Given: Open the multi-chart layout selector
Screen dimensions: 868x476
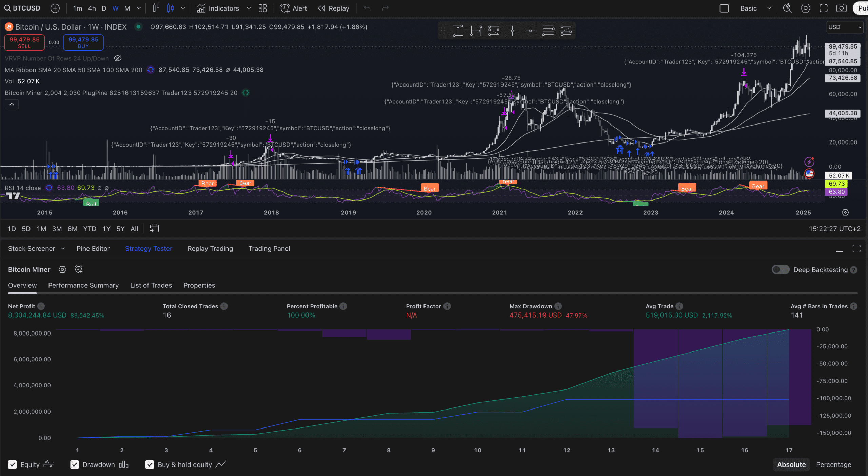Looking at the screenshot, I should point(263,8).
